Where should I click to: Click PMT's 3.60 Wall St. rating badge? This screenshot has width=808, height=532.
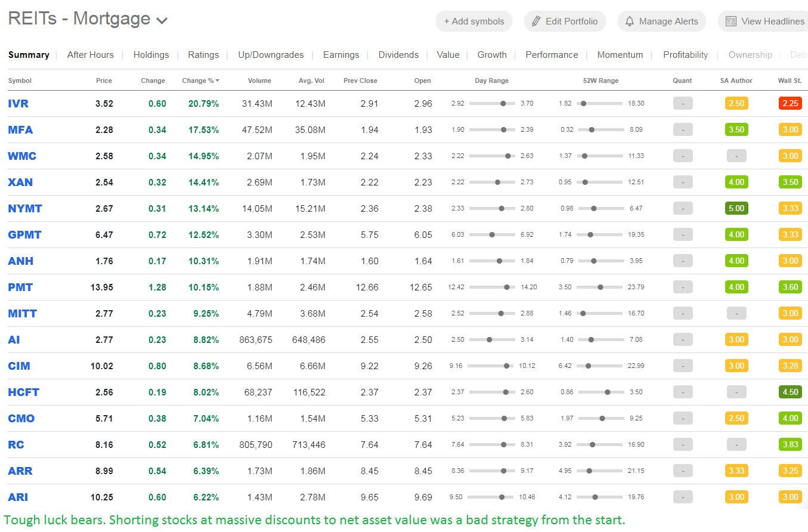tap(790, 287)
